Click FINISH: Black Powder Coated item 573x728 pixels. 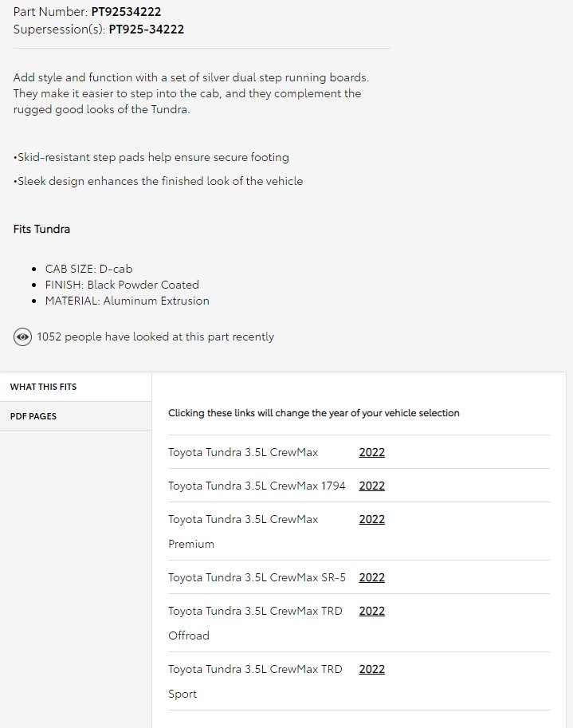122,285
